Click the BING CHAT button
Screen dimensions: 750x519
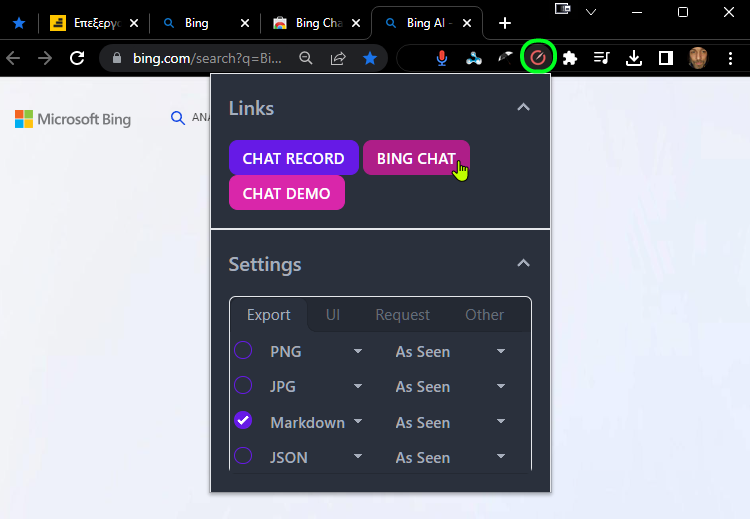[416, 158]
